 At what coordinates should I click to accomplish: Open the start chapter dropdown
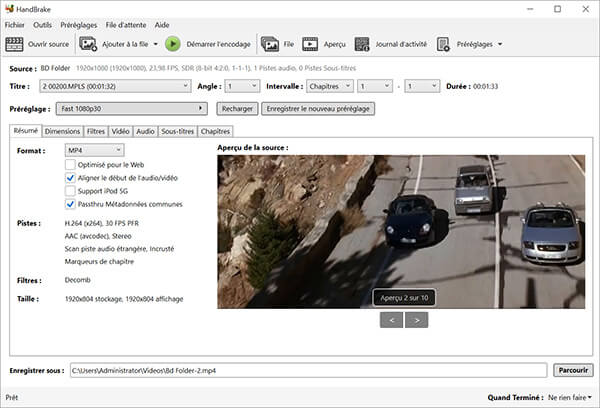pos(375,86)
